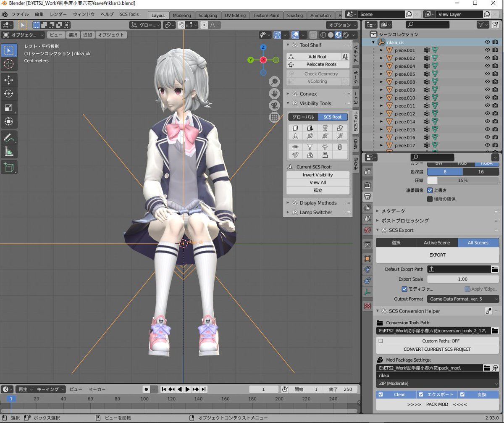Click the Z axis on navigation gizmo

pos(263,47)
